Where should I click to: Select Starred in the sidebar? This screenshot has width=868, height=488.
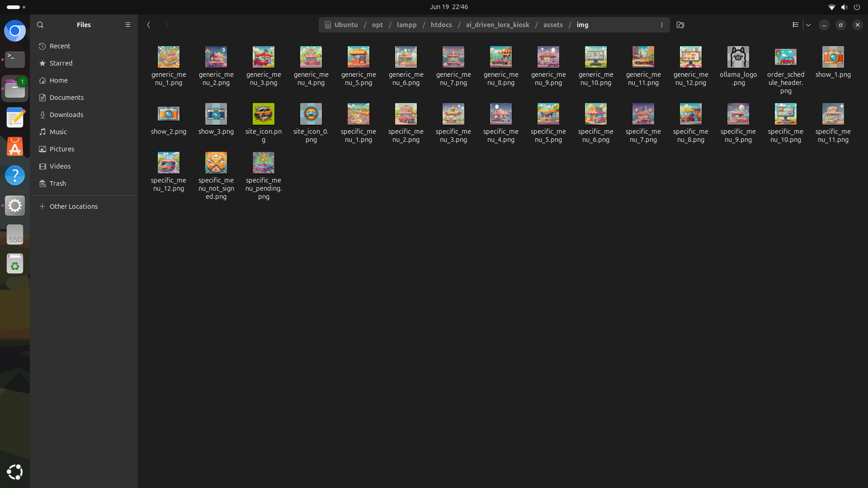tap(61, 63)
